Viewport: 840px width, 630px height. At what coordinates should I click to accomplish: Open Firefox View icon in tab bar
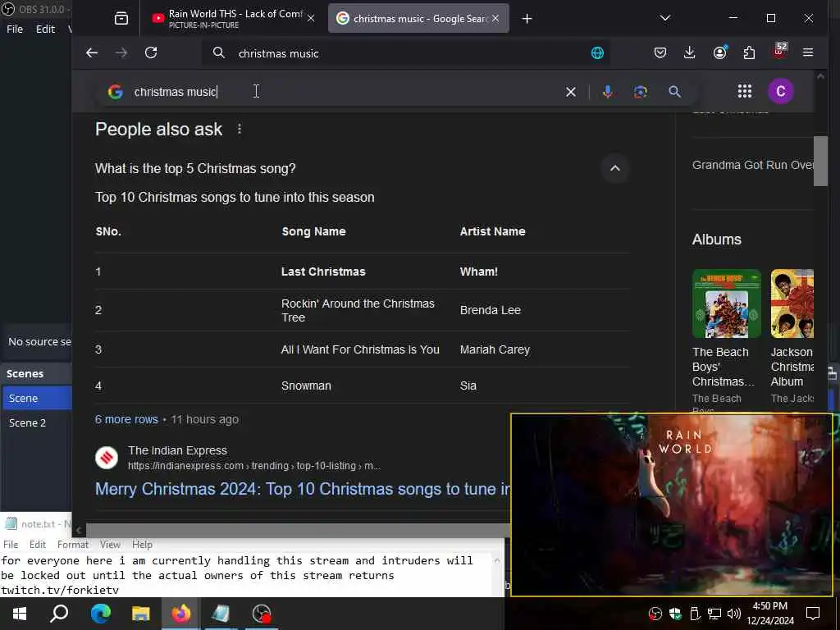[121, 18]
